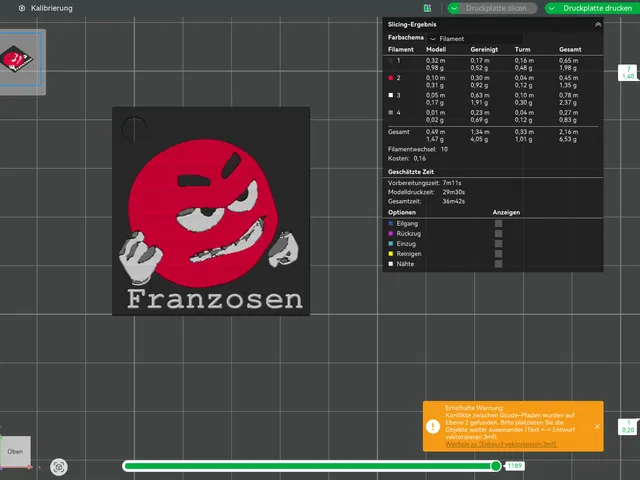Collapse the Slicing-Ergebnis panel
The image size is (640, 480).
pos(598,24)
